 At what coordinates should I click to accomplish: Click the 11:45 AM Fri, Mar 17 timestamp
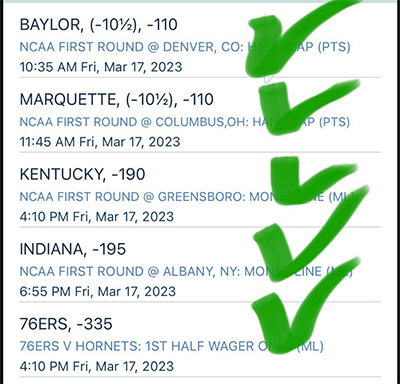pyautogui.click(x=100, y=142)
